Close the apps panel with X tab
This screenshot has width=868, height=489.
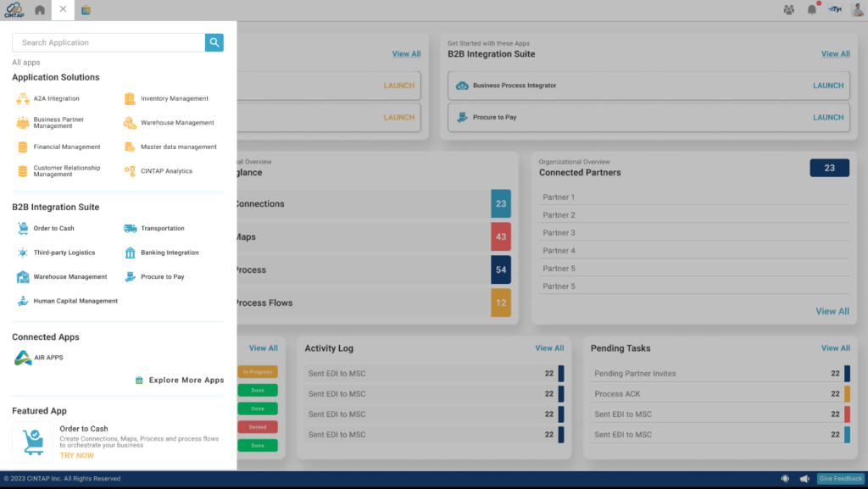pos(63,9)
